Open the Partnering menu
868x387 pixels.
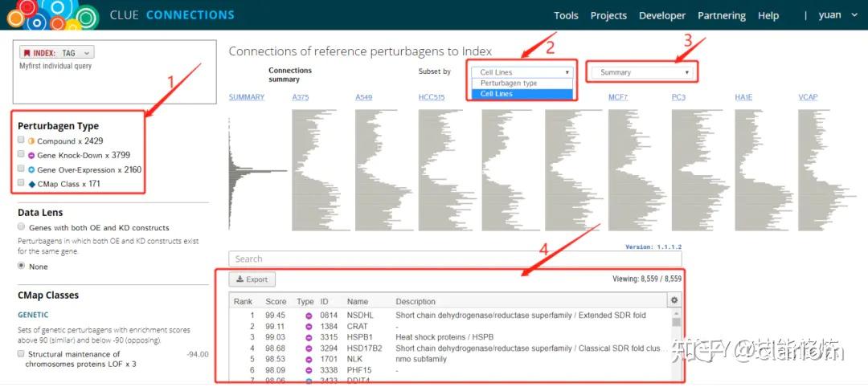(x=721, y=15)
